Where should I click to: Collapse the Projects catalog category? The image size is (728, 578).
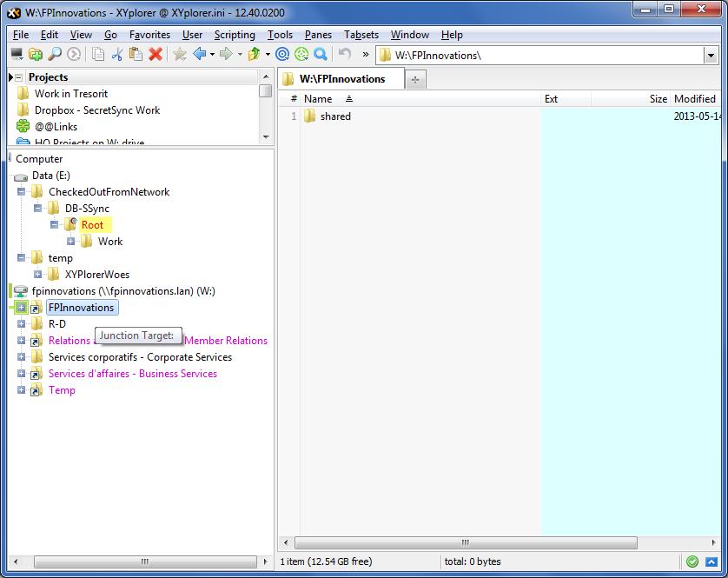point(19,77)
